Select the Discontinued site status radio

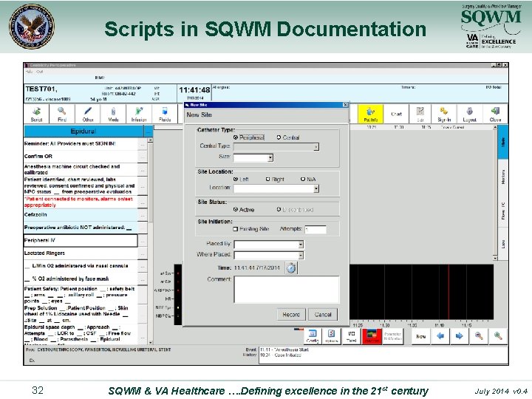tap(279, 209)
